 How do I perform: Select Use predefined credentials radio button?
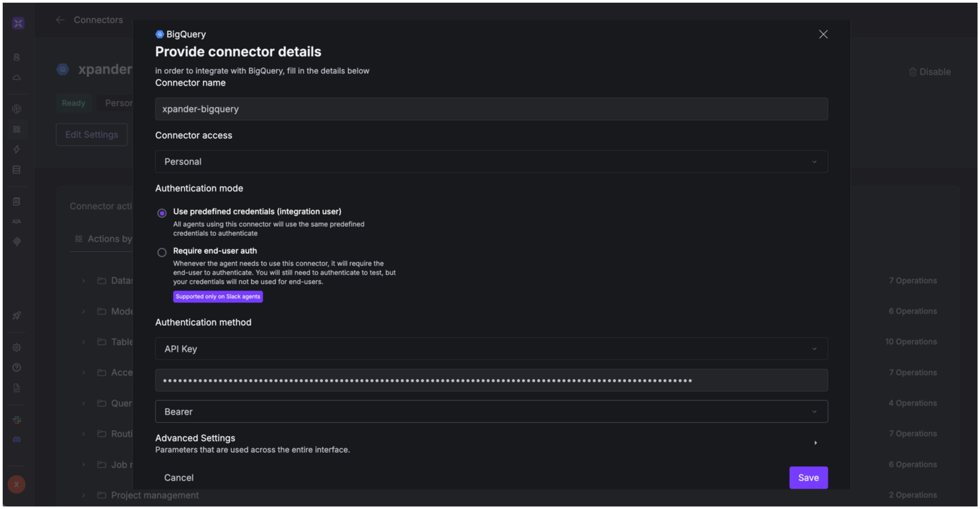(x=162, y=213)
